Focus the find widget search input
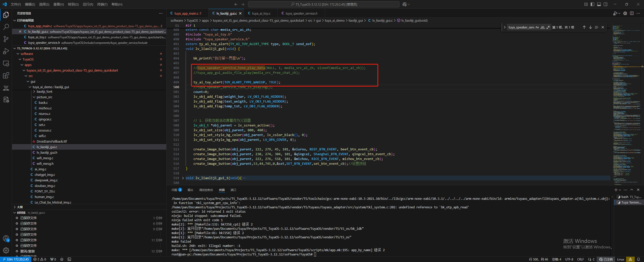 [520, 27]
